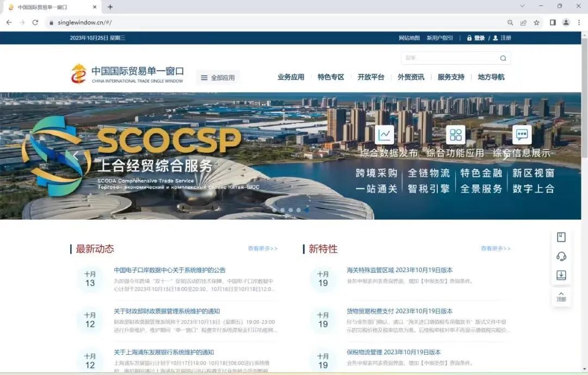Show previous banner slide with left arrow
The width and height of the screenshot is (588, 375).
(76, 156)
